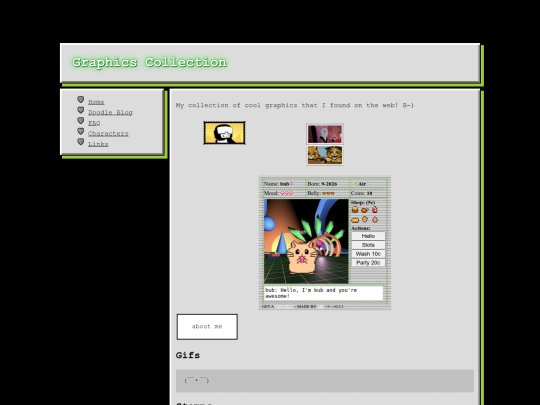Play Slots with the pet
The width and height of the screenshot is (540, 405).
[x=368, y=245]
